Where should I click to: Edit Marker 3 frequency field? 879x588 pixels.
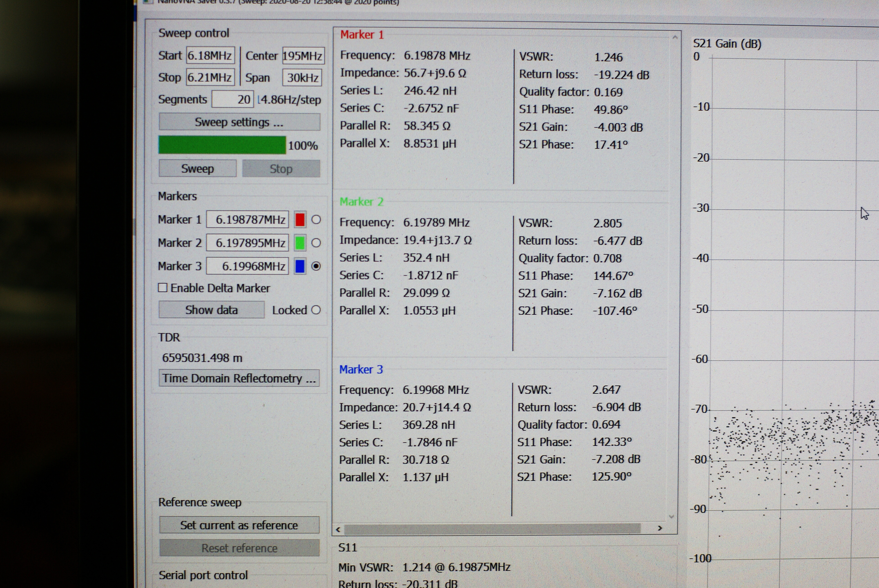(x=248, y=266)
